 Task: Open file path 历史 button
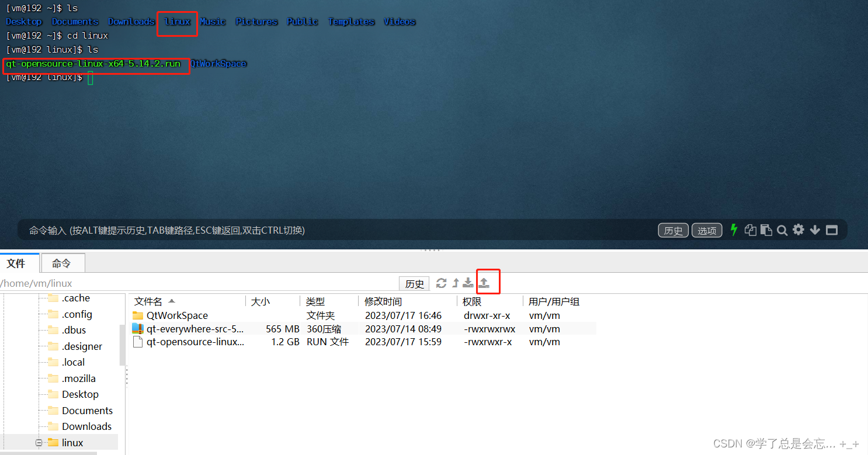click(x=414, y=284)
